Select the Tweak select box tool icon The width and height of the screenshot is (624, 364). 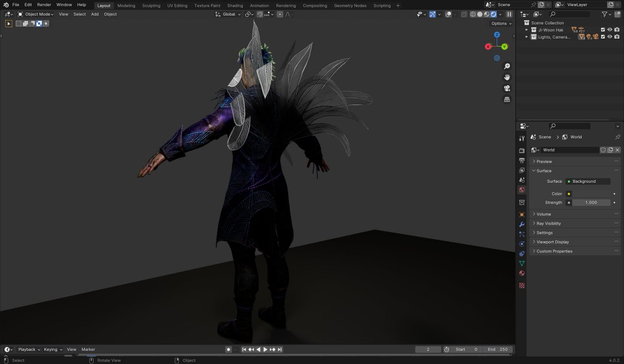[x=9, y=23]
